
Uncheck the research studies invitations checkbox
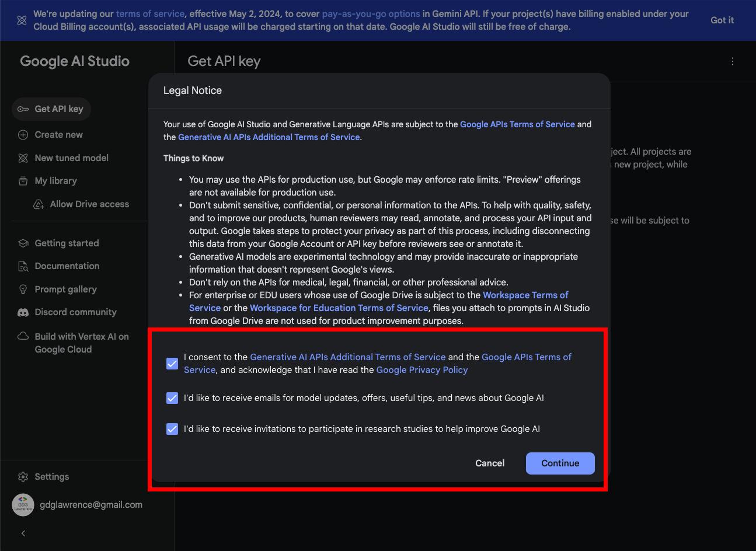pos(172,429)
